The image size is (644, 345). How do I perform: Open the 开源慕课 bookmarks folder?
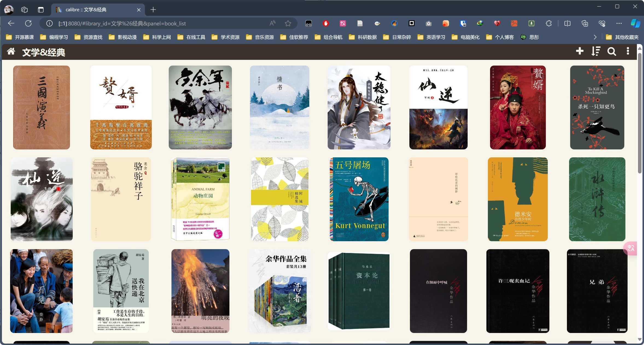20,37
